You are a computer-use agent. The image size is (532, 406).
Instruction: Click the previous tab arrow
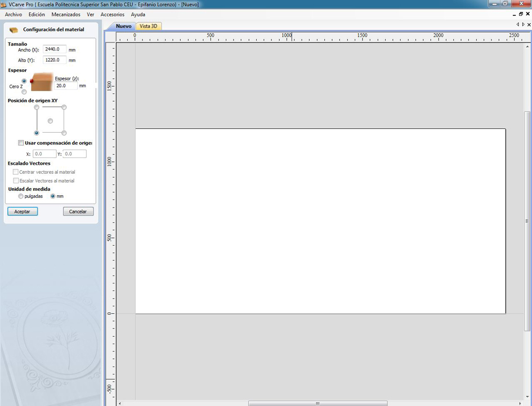click(517, 24)
